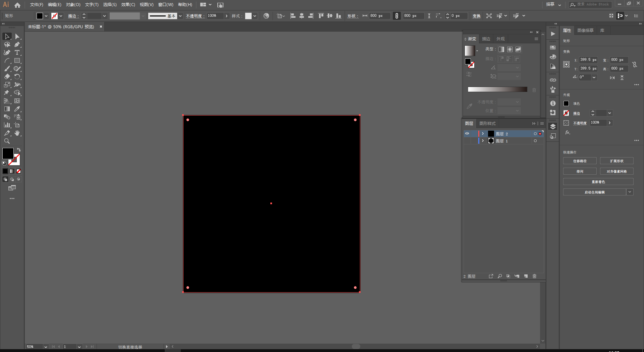This screenshot has width=644, height=352.
Task: Click the 位移路径 button
Action: (580, 161)
